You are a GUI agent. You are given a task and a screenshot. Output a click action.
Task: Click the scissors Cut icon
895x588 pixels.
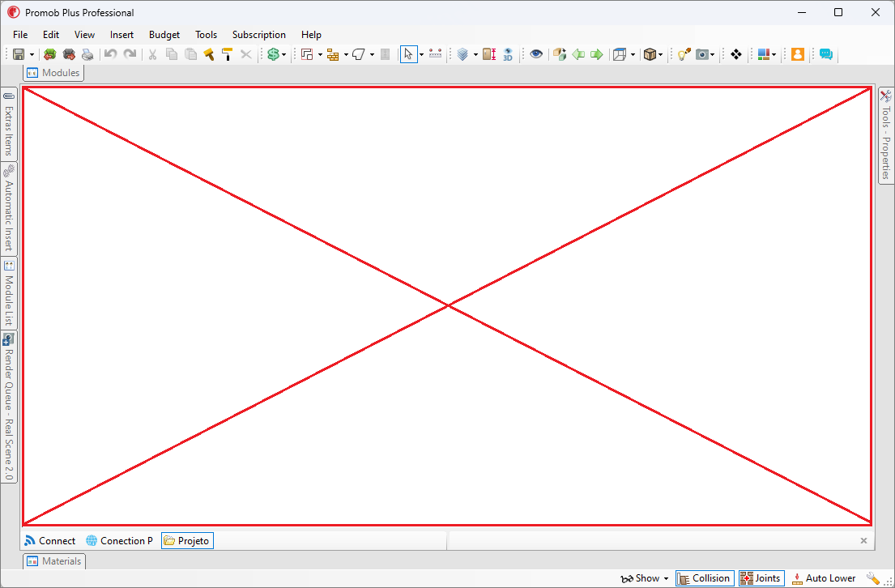tap(152, 54)
